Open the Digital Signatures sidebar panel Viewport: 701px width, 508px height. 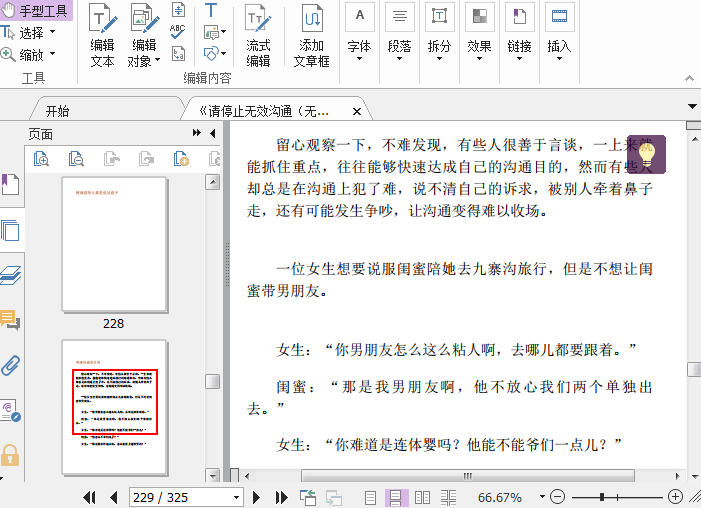pyautogui.click(x=10, y=411)
